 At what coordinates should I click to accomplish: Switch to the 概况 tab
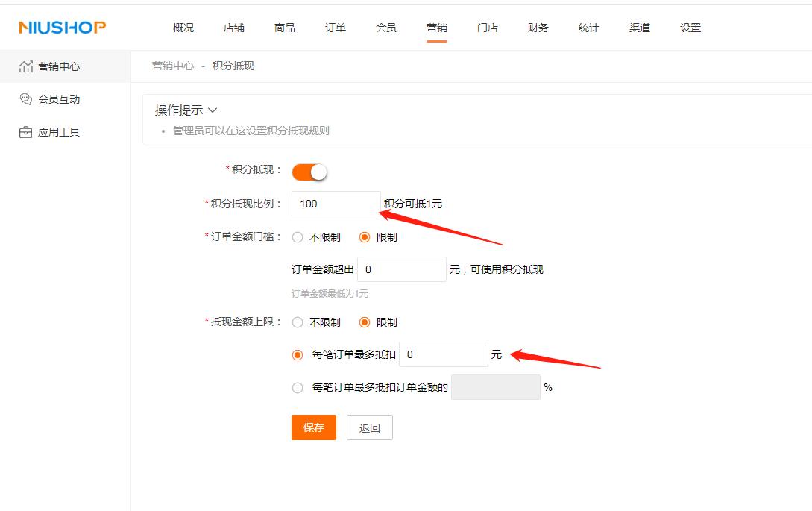[x=183, y=27]
